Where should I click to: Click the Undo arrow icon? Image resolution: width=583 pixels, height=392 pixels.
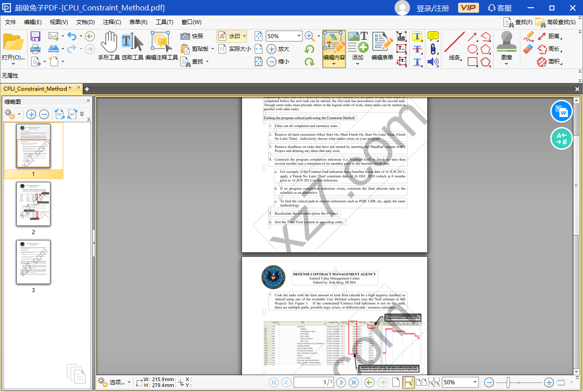click(72, 36)
